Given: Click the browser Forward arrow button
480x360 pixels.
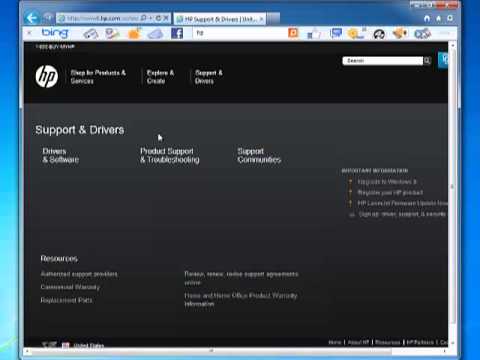Looking at the screenshot, I should (x=48, y=18).
